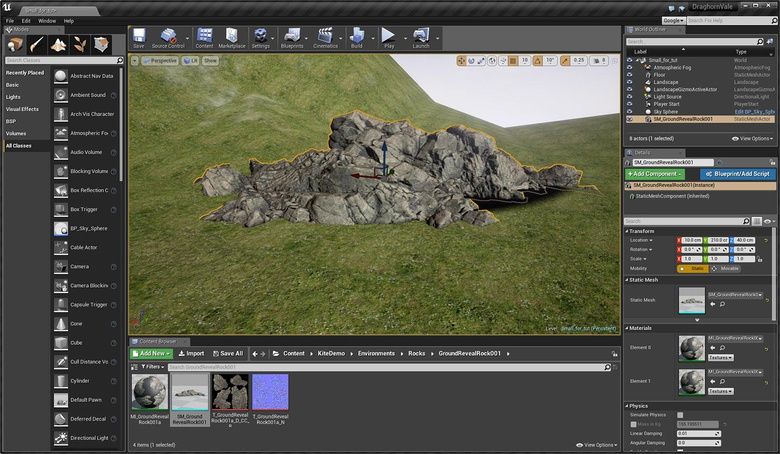Click the Add Component button

655,174
